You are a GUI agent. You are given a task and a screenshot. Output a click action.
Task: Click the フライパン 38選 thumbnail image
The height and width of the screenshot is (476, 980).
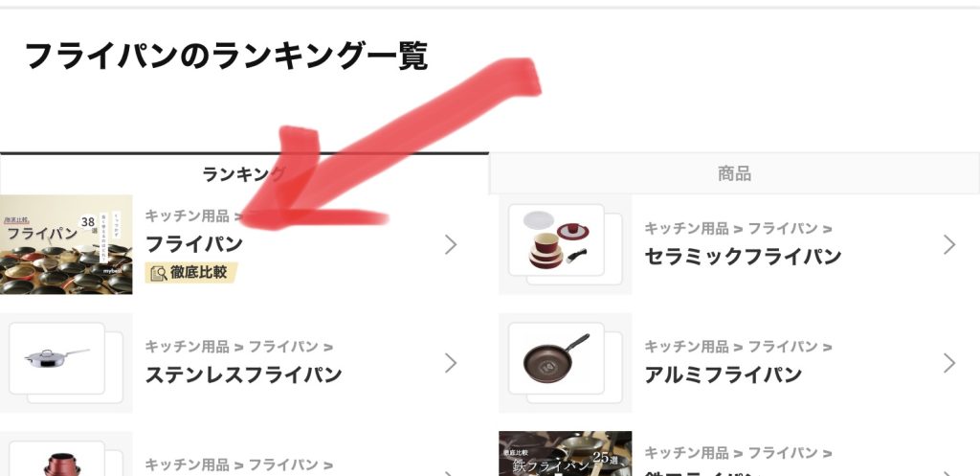pos(66,244)
